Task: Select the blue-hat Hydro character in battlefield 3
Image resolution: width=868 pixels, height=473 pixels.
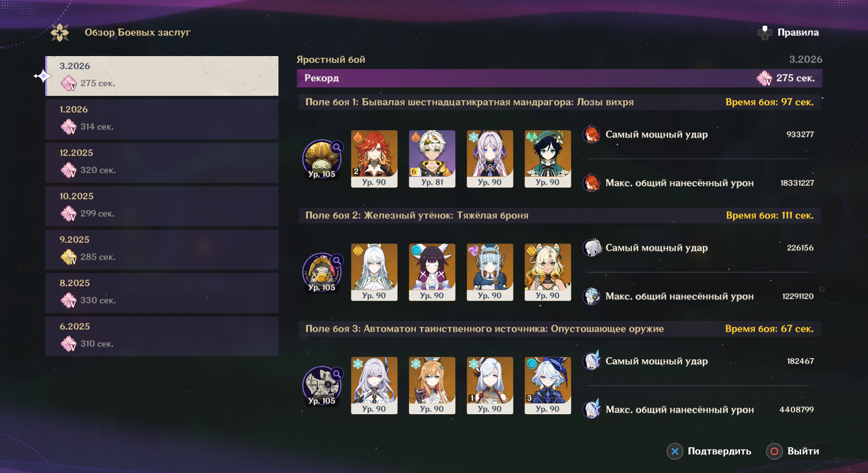Action: pos(548,385)
